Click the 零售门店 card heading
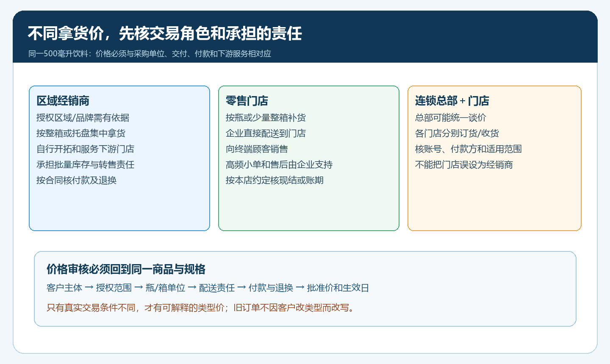Viewport: 610px width, 364px height. (x=247, y=101)
